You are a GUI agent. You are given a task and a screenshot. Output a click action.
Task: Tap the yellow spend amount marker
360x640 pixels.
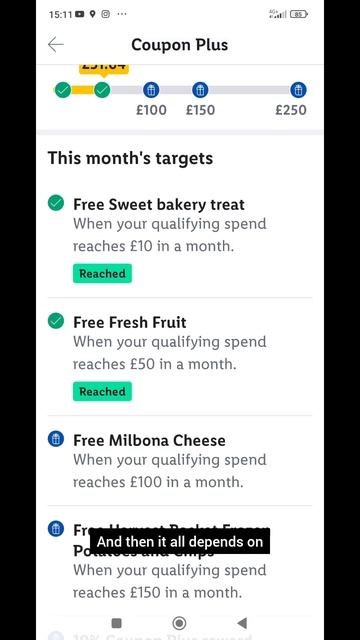point(104,69)
